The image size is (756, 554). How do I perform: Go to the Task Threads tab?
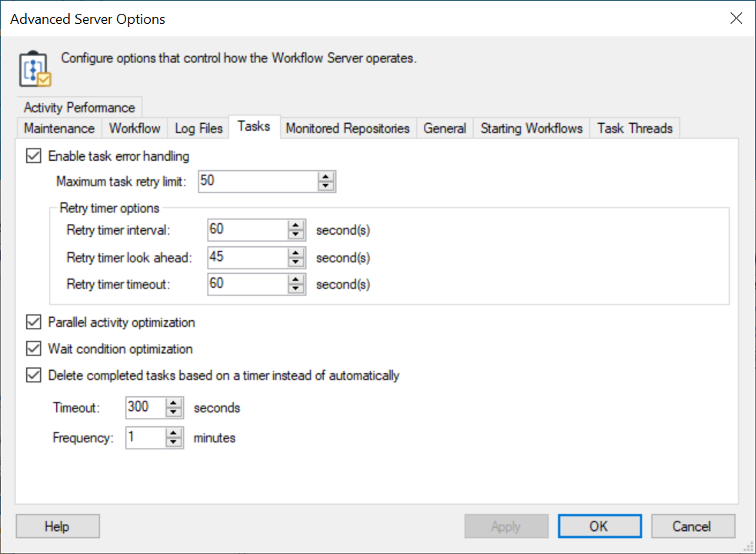click(634, 128)
